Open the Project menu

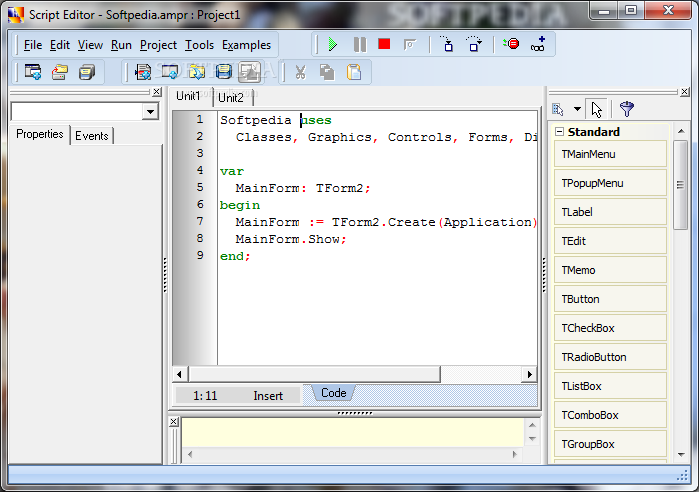pyautogui.click(x=158, y=45)
